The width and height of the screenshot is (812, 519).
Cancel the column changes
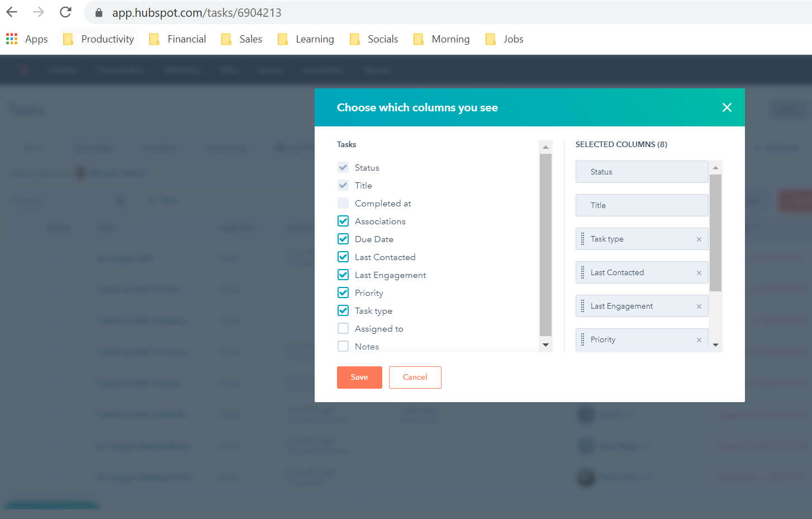click(415, 378)
